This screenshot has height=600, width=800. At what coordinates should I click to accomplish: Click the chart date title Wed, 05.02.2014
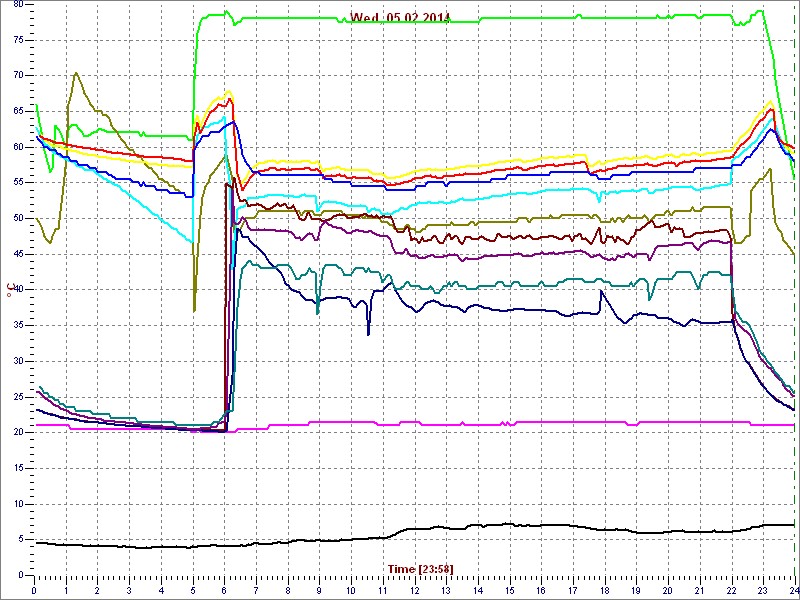coord(401,18)
